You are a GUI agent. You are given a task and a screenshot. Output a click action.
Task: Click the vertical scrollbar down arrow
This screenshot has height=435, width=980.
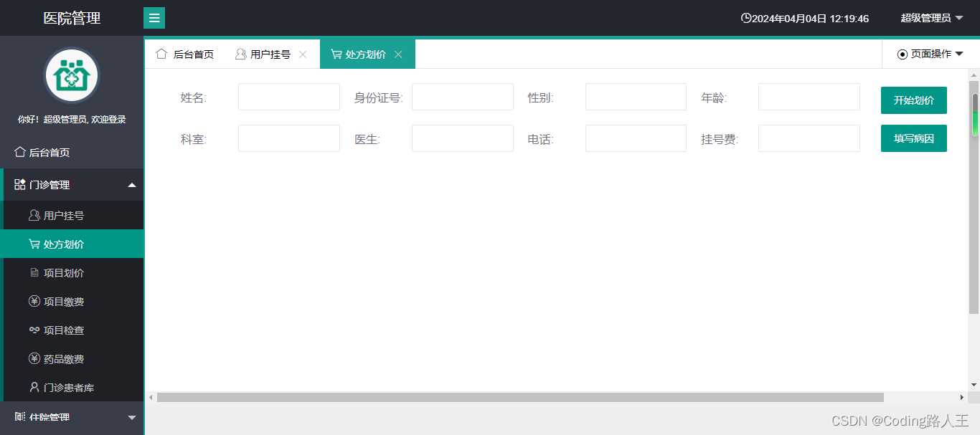point(974,385)
